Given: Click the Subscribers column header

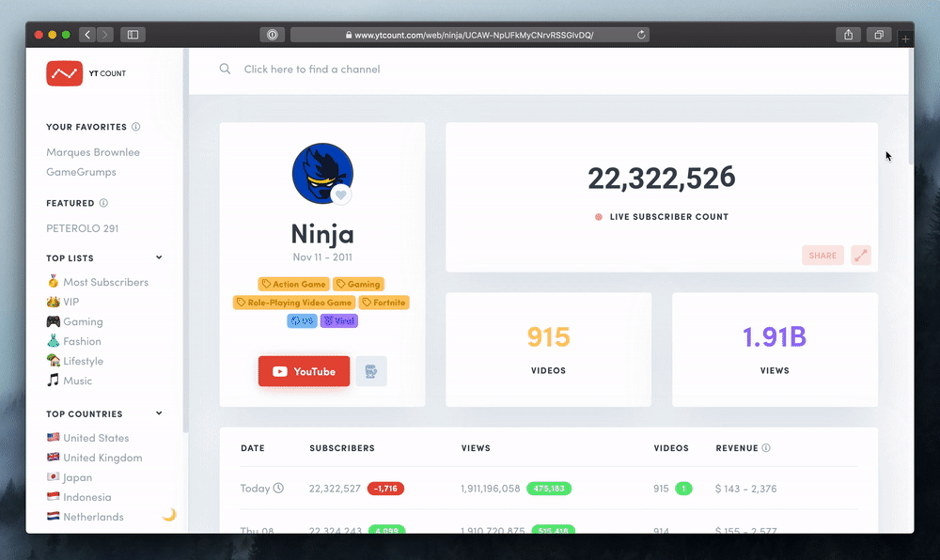Looking at the screenshot, I should click(342, 448).
